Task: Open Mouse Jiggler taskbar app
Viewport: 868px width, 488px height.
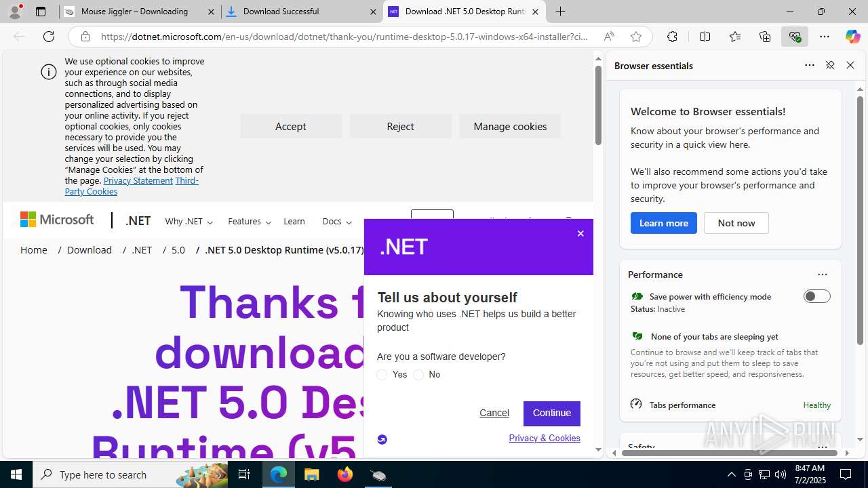Action: coord(378,474)
